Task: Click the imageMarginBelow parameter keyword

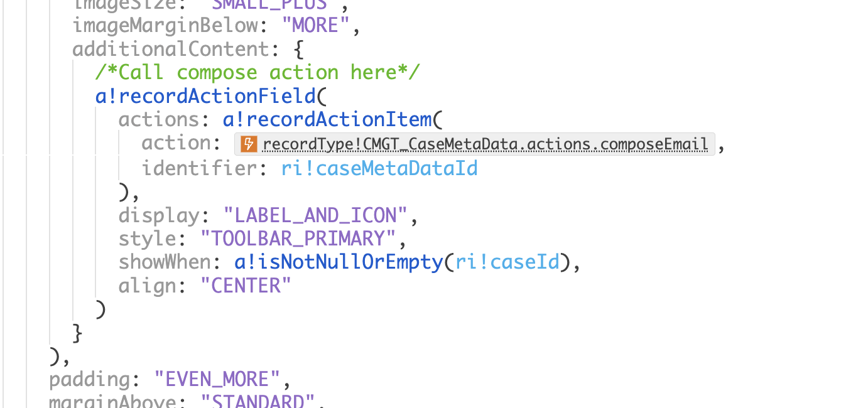Action: (165, 26)
